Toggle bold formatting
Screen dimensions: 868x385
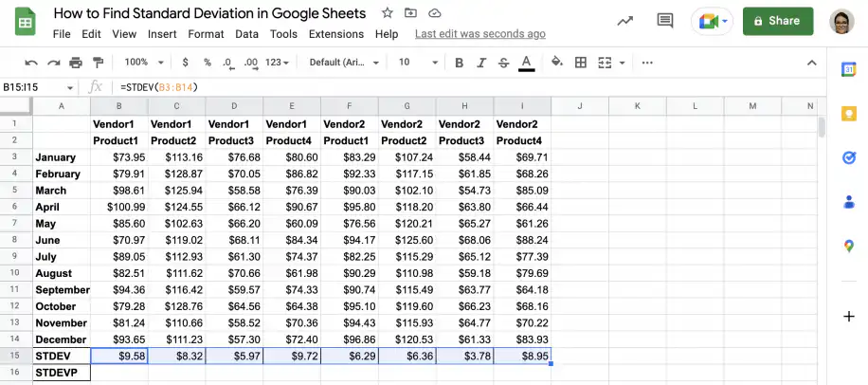pyautogui.click(x=459, y=63)
